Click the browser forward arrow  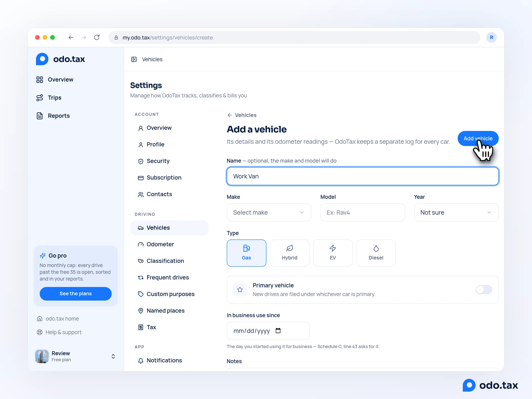tap(84, 37)
